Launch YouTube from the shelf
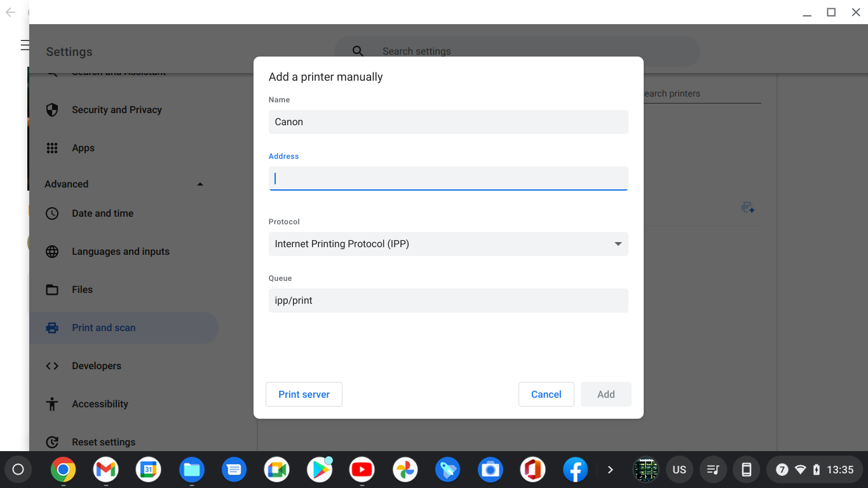868x488 pixels. coord(362,470)
